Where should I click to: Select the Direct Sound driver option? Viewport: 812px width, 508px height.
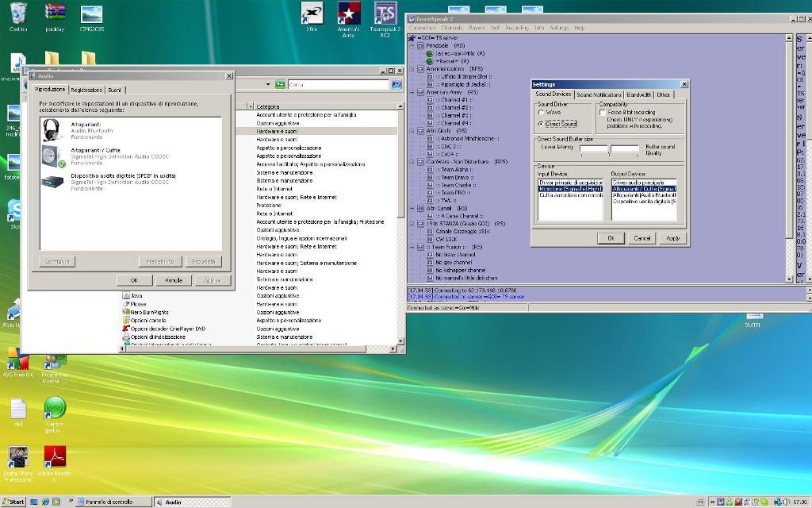(x=541, y=124)
